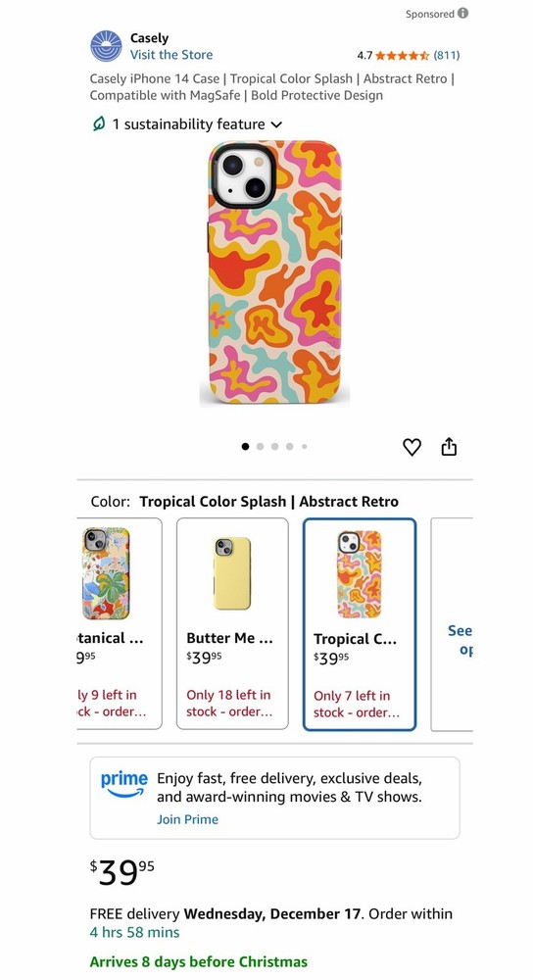
Task: Jump to the fourth image dot
Action: pos(289,446)
